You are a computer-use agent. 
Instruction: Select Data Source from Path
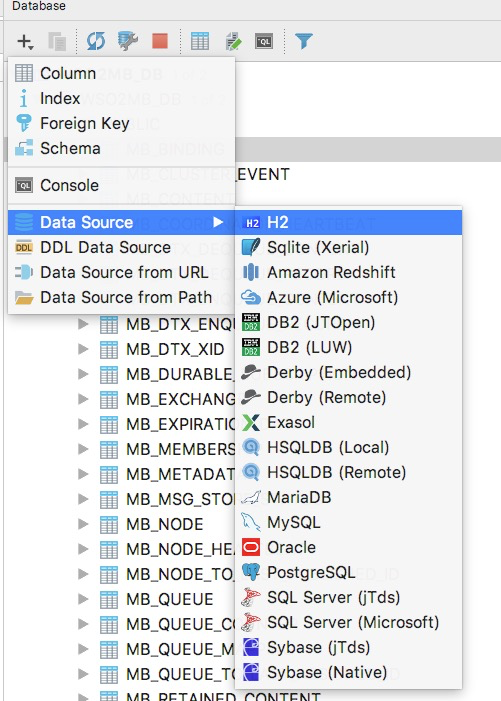point(121,297)
